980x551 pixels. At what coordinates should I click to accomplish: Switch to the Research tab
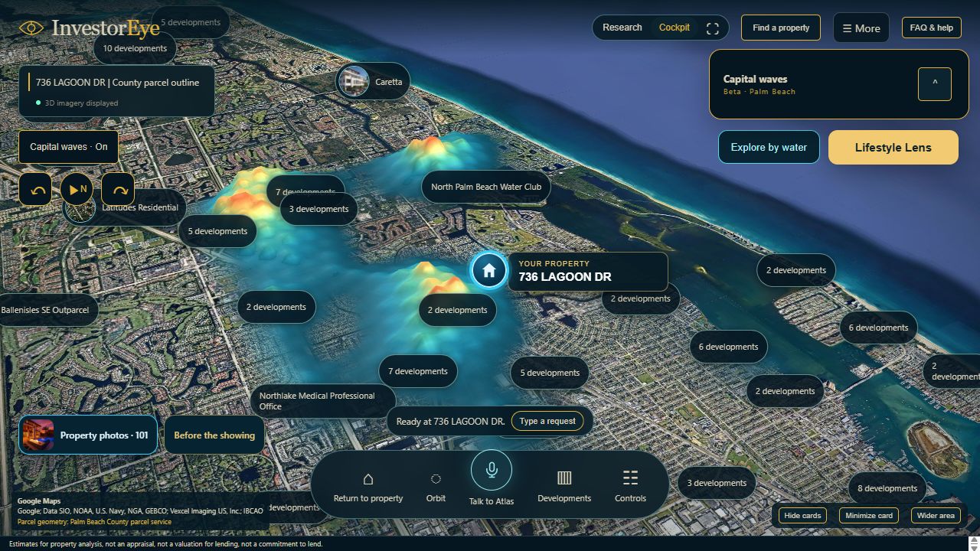click(622, 28)
